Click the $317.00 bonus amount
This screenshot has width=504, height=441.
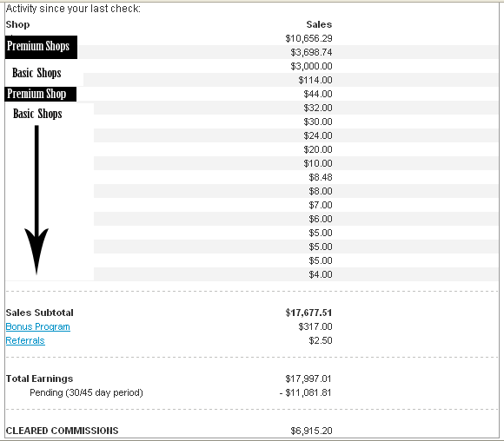point(315,326)
